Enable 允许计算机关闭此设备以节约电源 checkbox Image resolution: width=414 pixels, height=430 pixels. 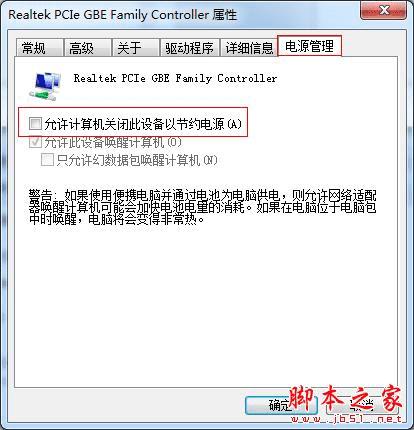pyautogui.click(x=35, y=124)
